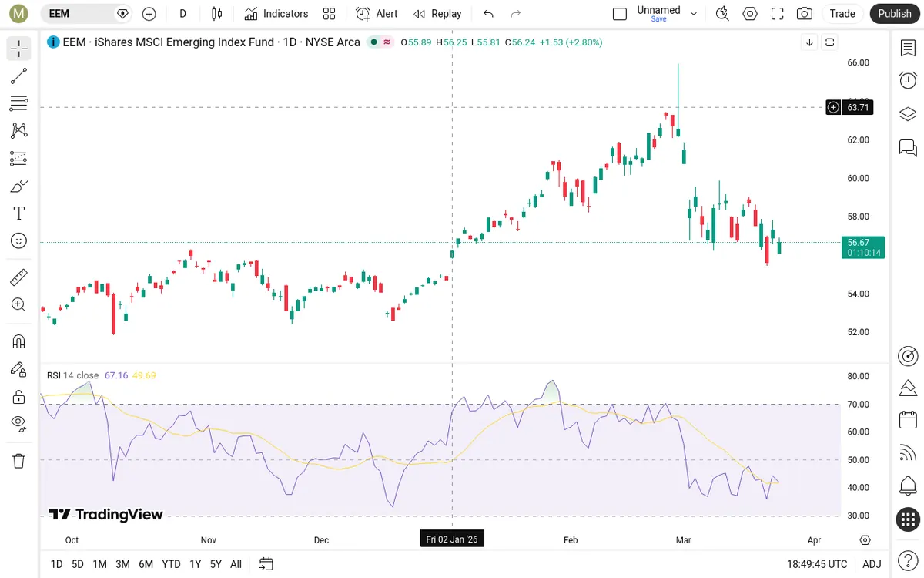Viewport: 924px width, 578px height.
Task: Open the Fibonacci retracement tools
Action: 19,103
